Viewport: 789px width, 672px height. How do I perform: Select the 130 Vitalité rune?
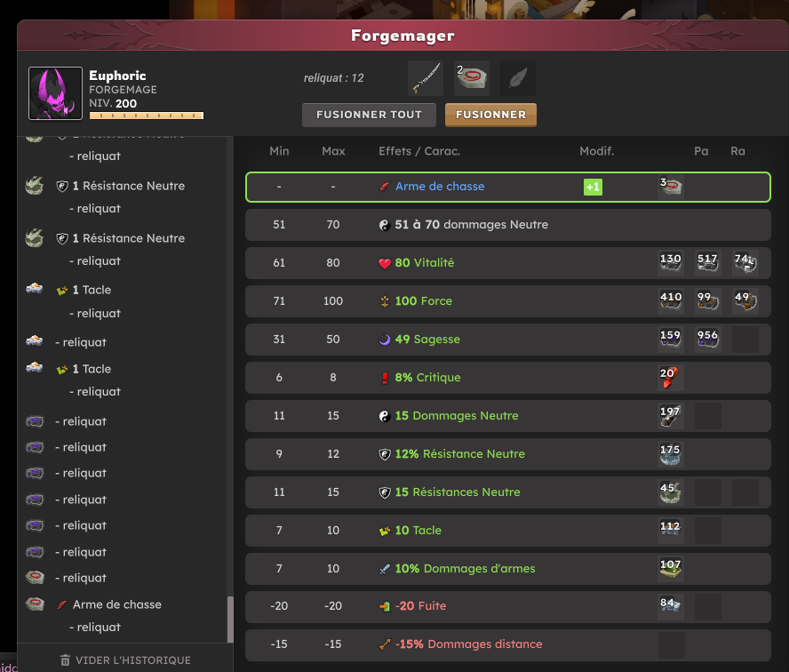(x=671, y=262)
